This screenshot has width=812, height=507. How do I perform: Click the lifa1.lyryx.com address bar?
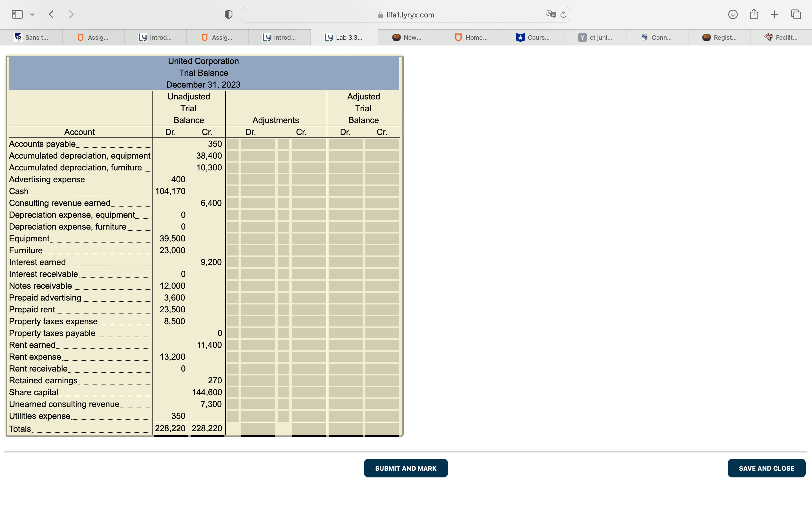pos(409,15)
